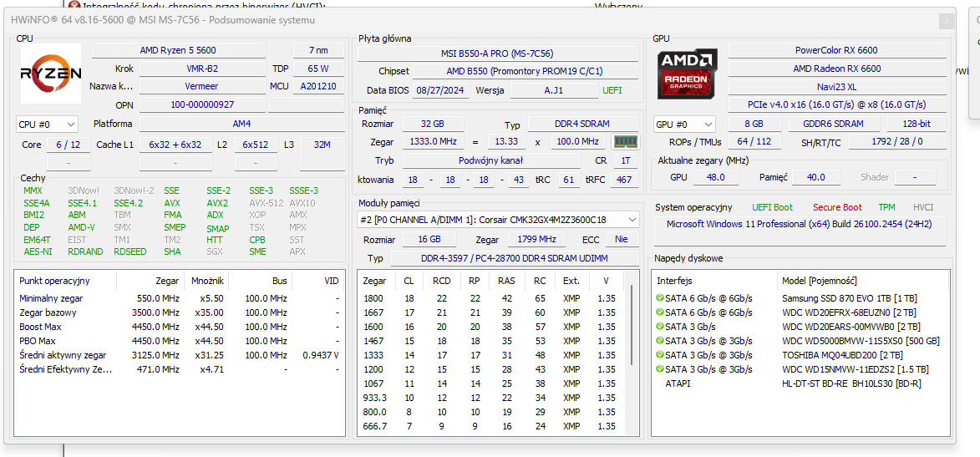This screenshot has height=457, width=980.
Task: Select the Zegar bazowy row
Action: pyautogui.click(x=179, y=312)
